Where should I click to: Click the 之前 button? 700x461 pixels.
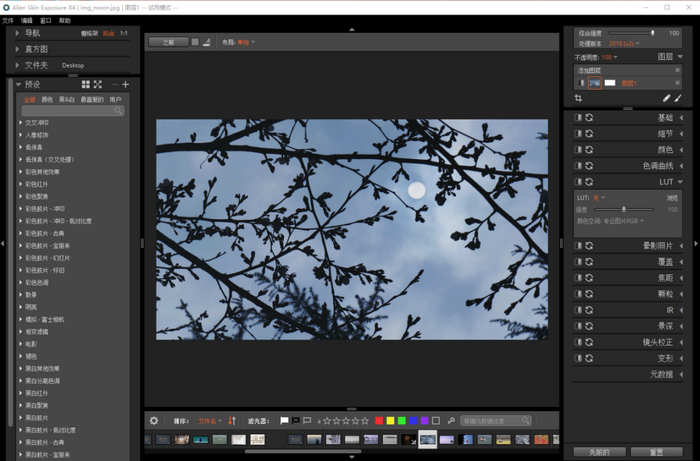[x=598, y=452]
